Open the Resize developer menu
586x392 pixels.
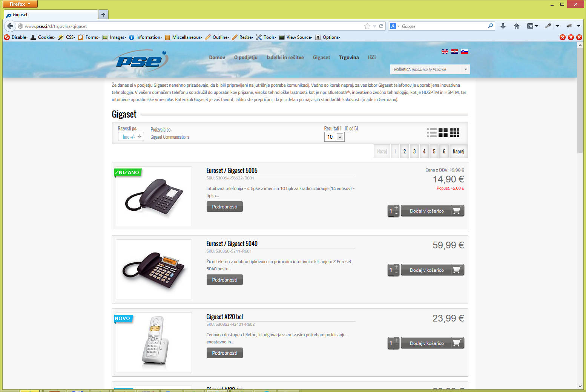pyautogui.click(x=242, y=37)
